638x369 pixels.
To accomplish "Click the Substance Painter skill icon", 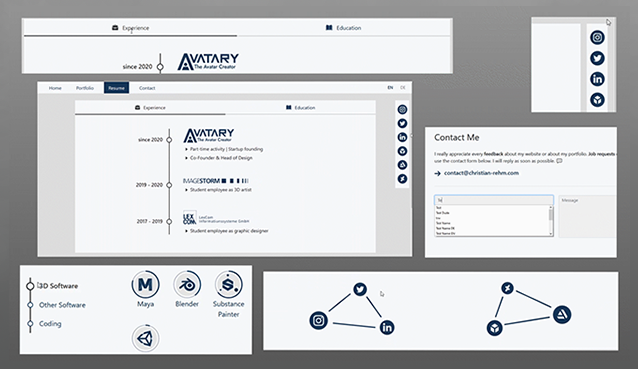I will (x=228, y=284).
